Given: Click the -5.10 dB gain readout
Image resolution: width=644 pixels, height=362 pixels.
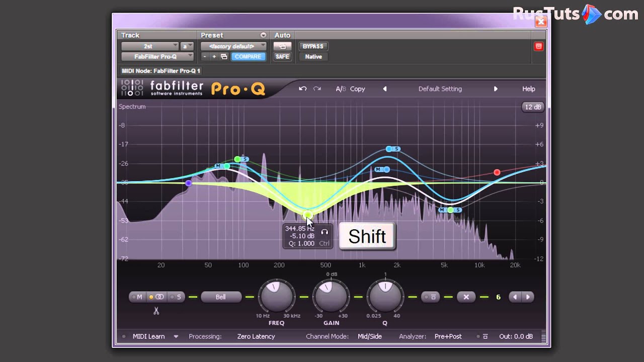Looking at the screenshot, I should click(x=302, y=236).
